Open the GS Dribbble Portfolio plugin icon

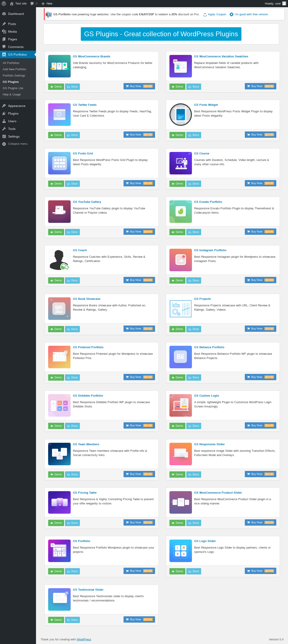pyautogui.click(x=59, y=405)
